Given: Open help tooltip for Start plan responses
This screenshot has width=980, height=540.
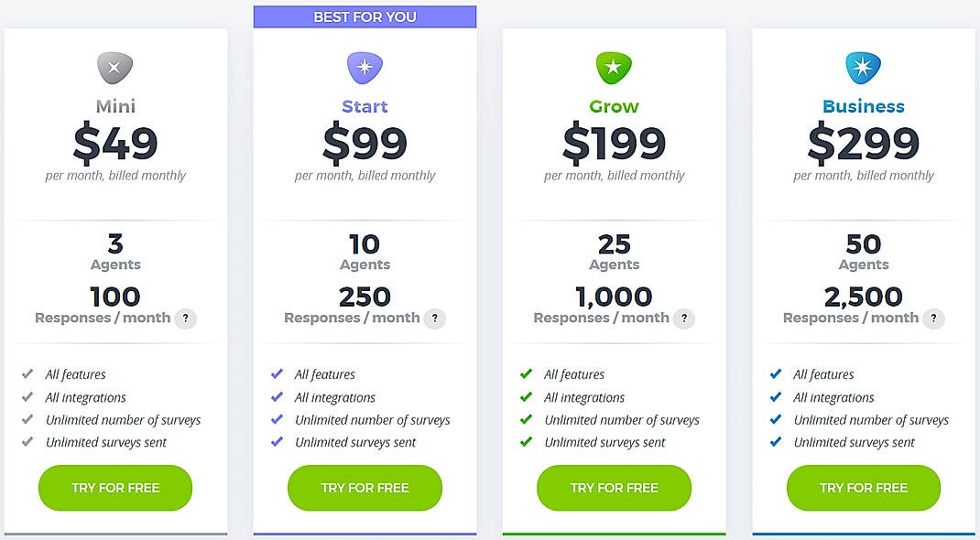Looking at the screenshot, I should 434,319.
